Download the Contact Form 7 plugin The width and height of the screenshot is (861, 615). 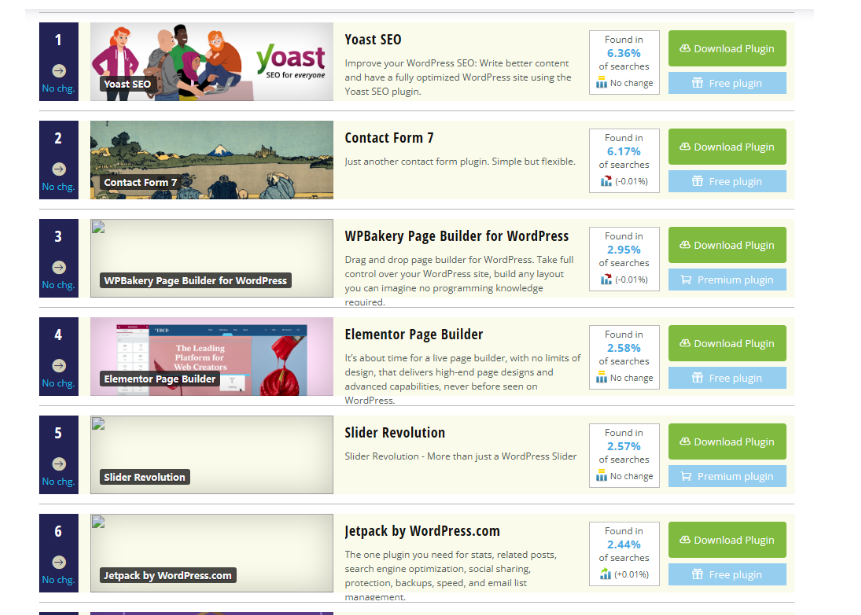pyautogui.click(x=727, y=147)
